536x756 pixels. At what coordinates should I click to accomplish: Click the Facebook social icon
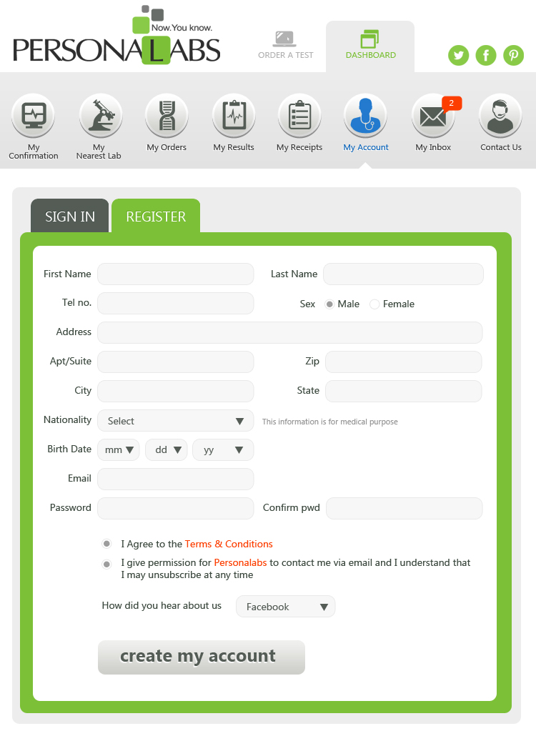(486, 56)
